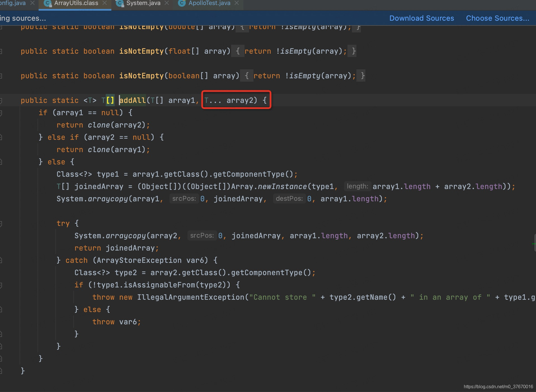Click the class file icon on ArrayUtils.class tab
The image size is (536, 392).
48,3
